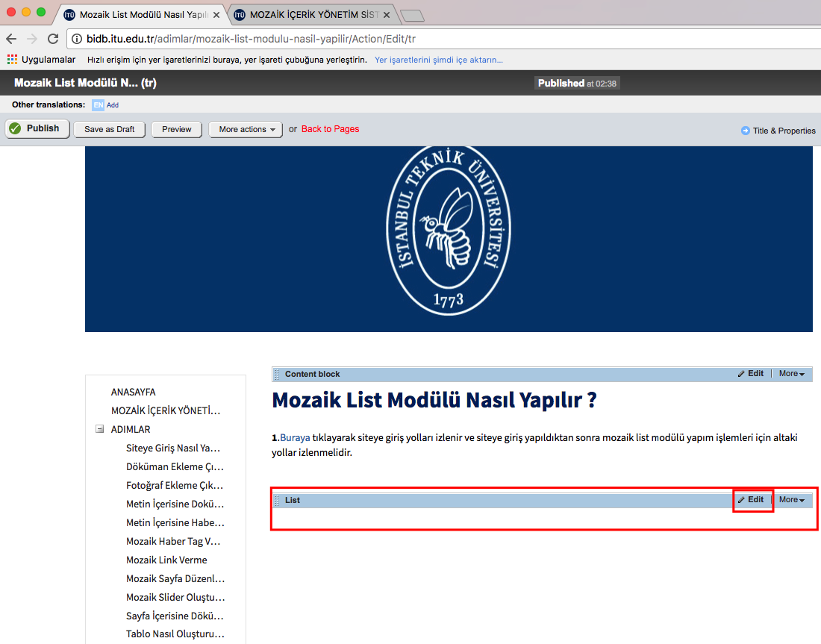Click Save as Draft

click(110, 129)
